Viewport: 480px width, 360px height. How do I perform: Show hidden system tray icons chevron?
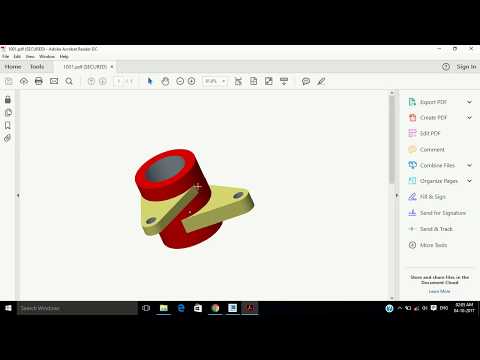click(400, 308)
